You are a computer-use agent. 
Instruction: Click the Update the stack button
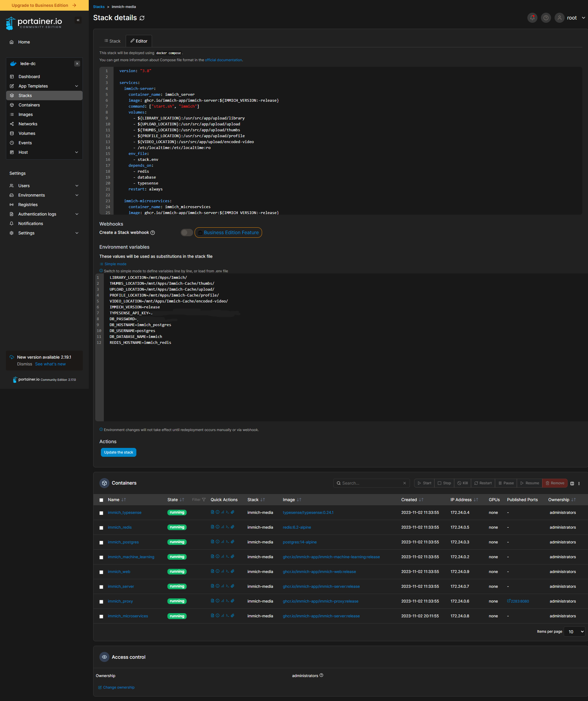[x=118, y=452]
